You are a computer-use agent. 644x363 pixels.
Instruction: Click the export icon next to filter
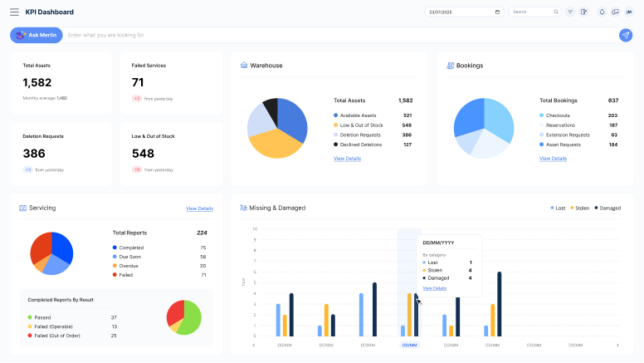583,12
